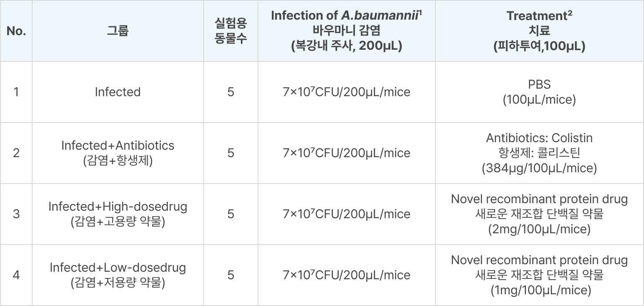Screen dimensions: 644x306
Task: Select row number 3 cell
Action: (16, 214)
